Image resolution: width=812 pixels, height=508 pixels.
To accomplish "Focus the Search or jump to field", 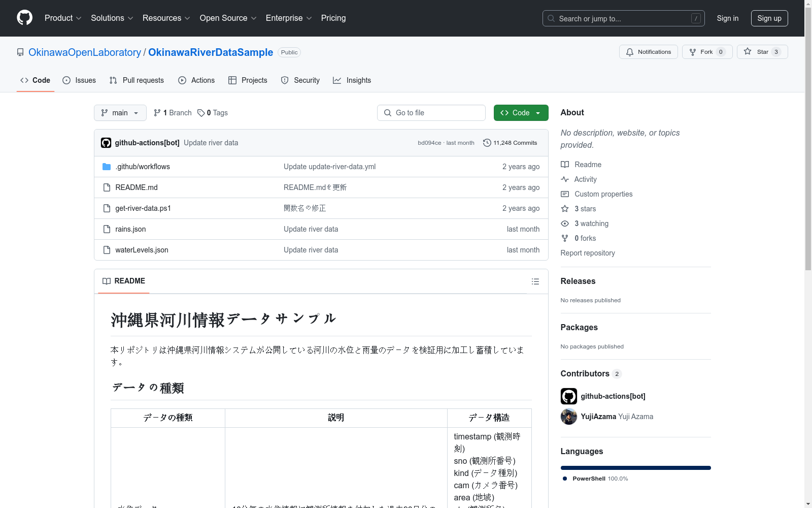I will point(624,18).
